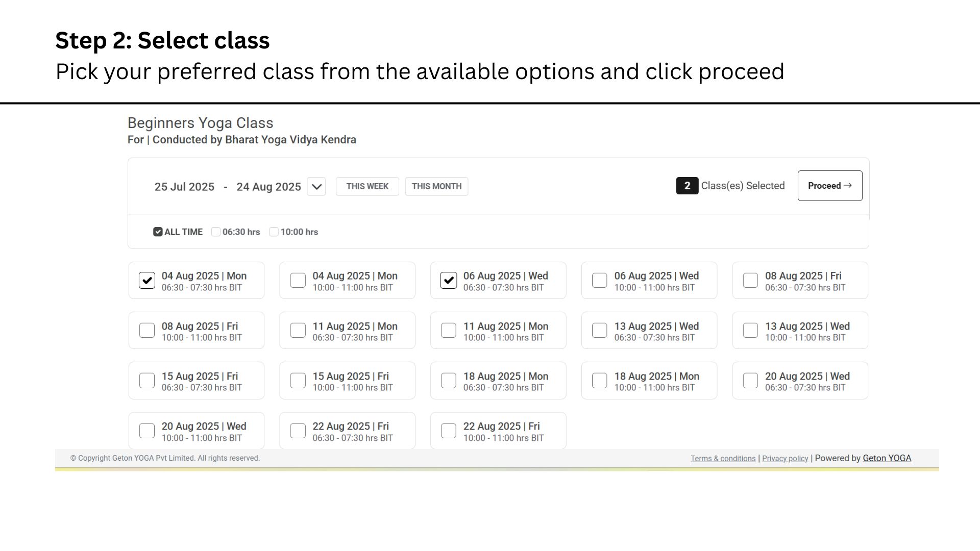Enable the 10:00 hrs time filter

274,232
